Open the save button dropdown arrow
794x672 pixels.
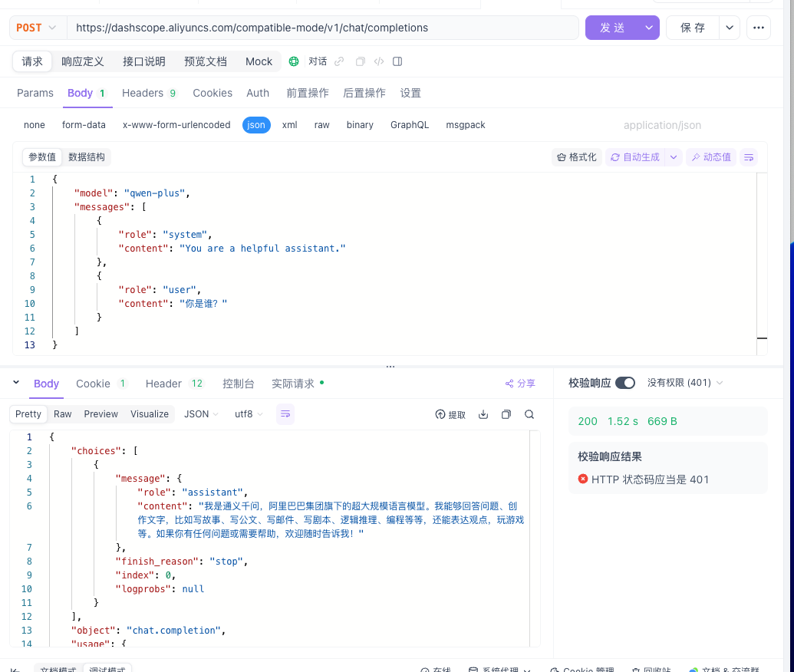(x=730, y=28)
